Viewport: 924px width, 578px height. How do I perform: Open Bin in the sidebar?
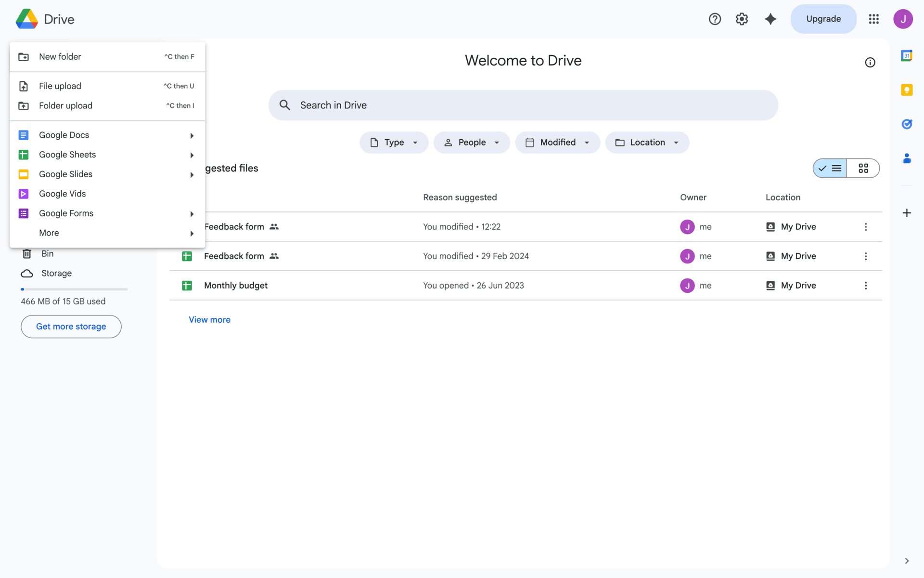click(x=47, y=254)
